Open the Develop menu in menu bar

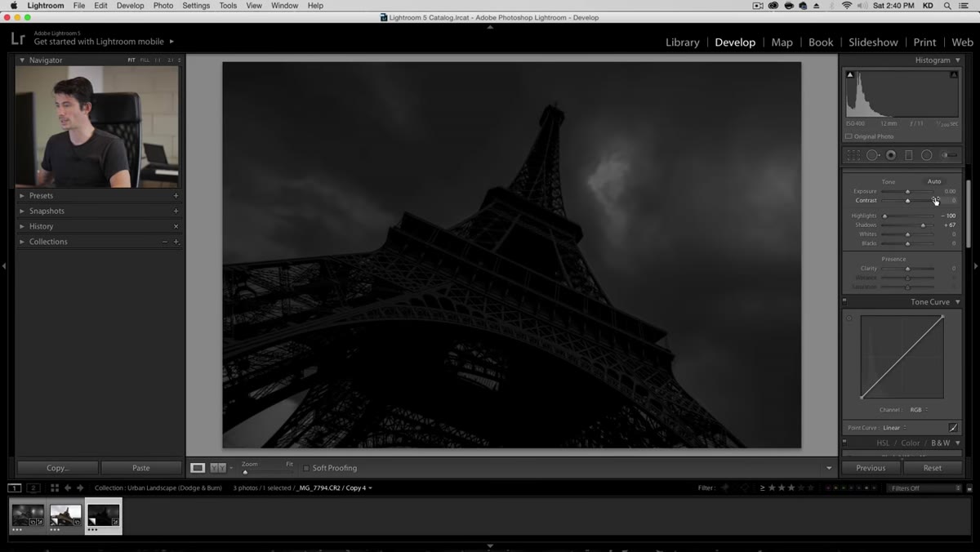(130, 6)
